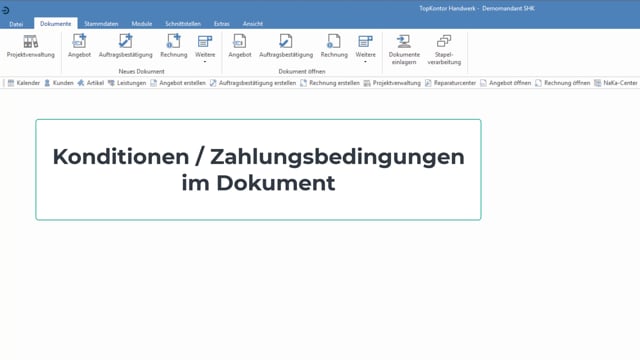Open Reparaturcenter shortcut
The height and width of the screenshot is (360, 640).
pos(450,83)
